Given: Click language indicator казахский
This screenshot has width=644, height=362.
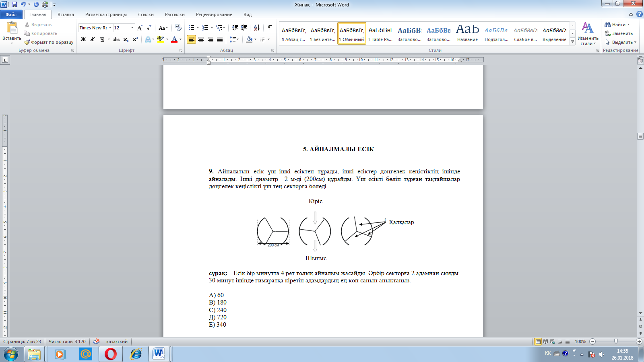Looking at the screenshot, I should click(117, 341).
